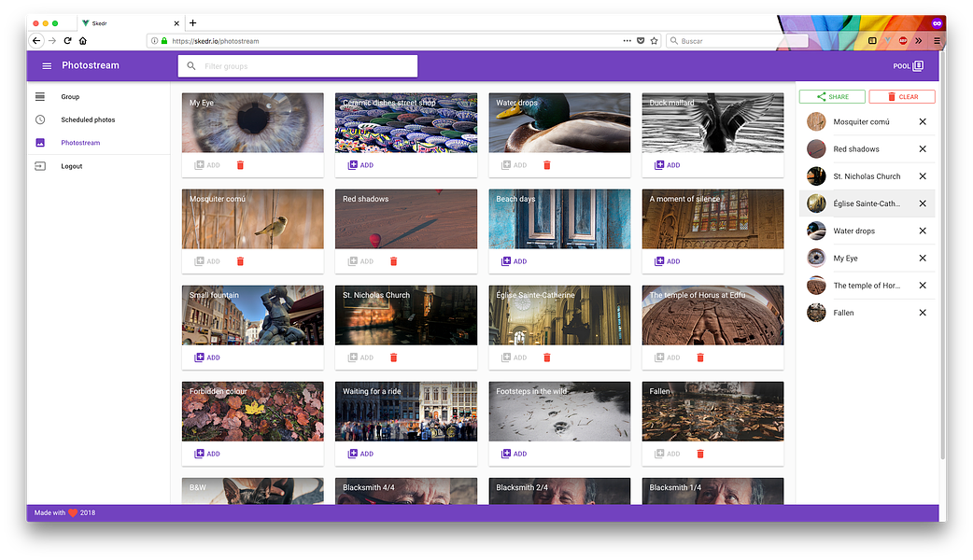
Task: Click the Logout sidebar icon
Action: point(40,166)
